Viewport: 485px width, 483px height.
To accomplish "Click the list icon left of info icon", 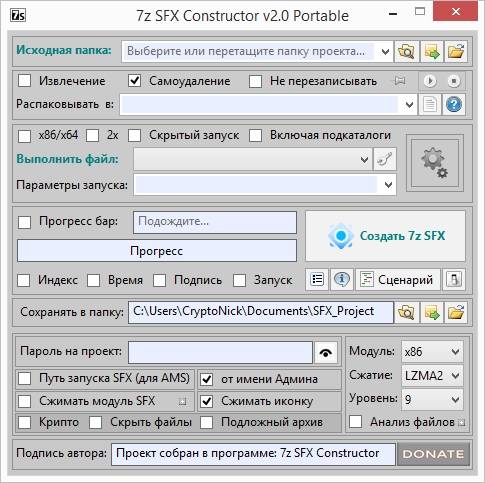I will (317, 279).
